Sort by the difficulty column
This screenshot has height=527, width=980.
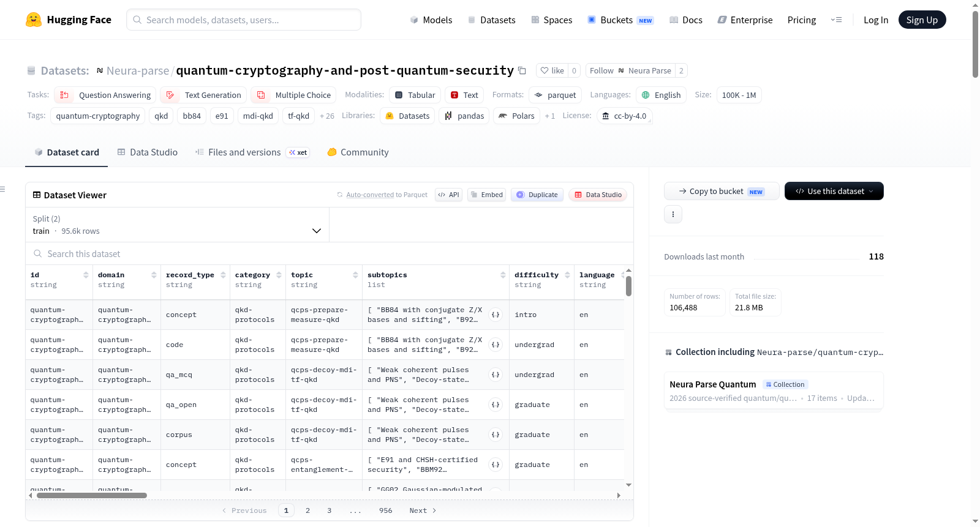click(x=567, y=275)
